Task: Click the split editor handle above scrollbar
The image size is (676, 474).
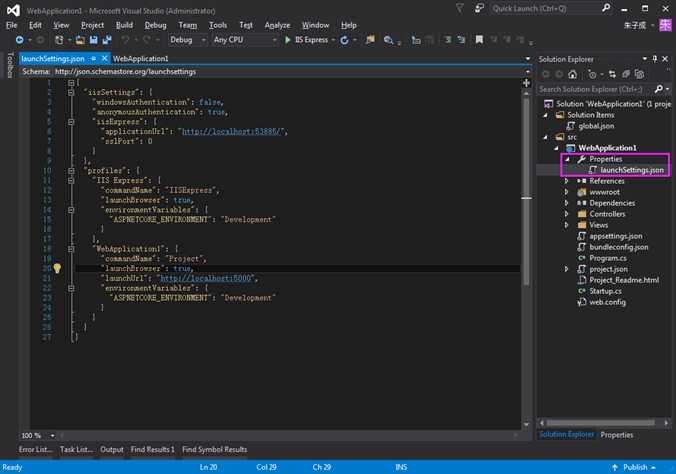Action: tap(526, 83)
